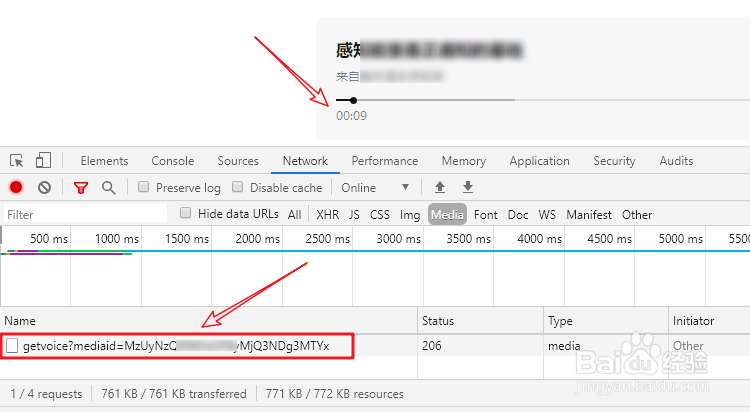Activate the inspect element picker icon

click(16, 160)
